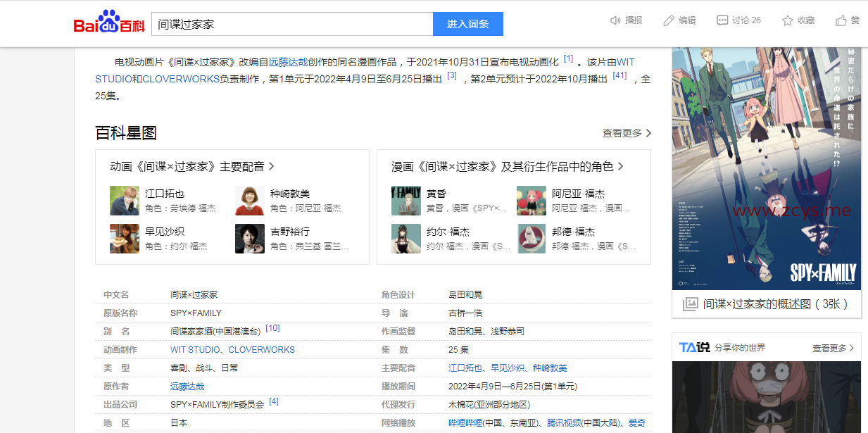Open 种崎敦美 name in voice cast card
868x433 pixels.
point(290,194)
